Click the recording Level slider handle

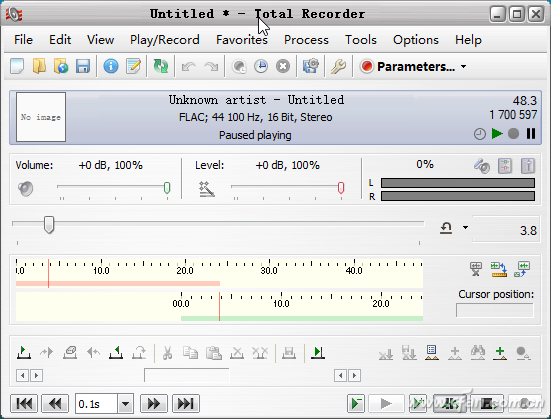[x=341, y=188]
